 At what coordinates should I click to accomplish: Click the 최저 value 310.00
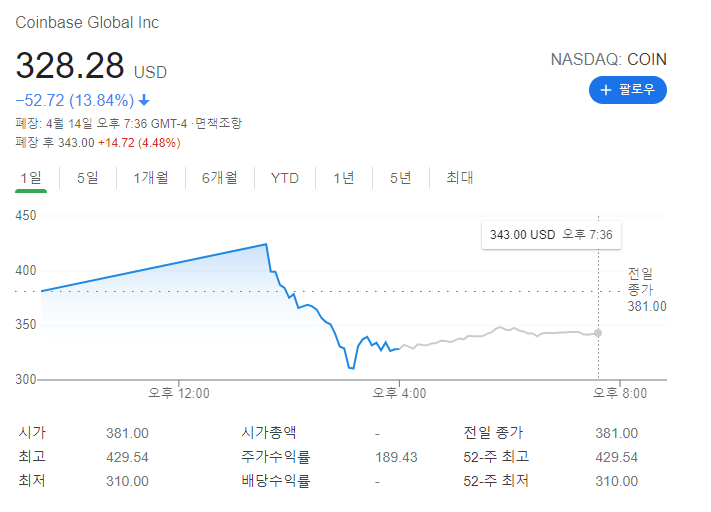point(127,481)
